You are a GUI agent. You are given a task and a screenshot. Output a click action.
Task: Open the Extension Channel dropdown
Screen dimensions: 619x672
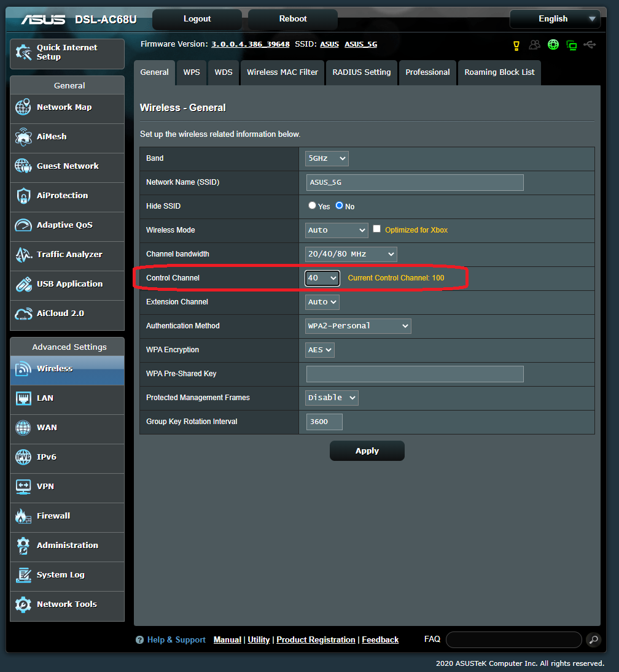(x=322, y=302)
